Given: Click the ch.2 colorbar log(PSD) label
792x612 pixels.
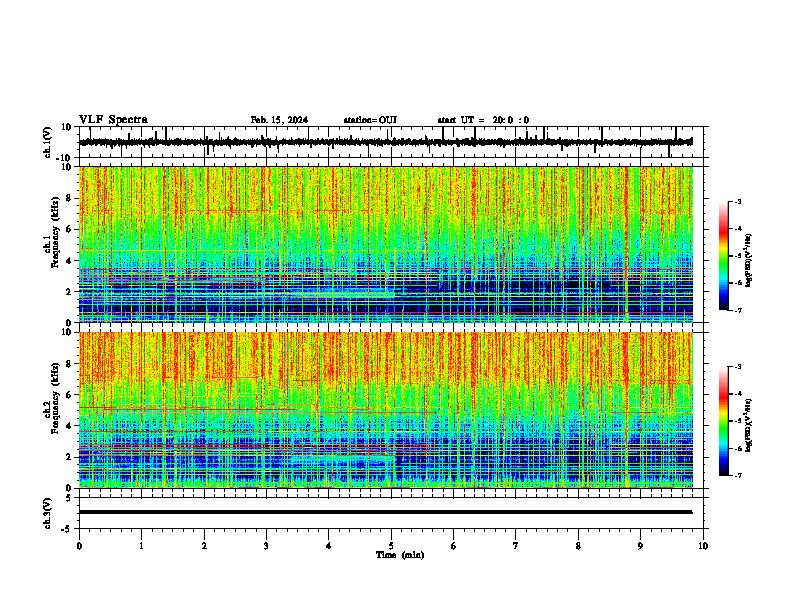Looking at the screenshot, I should [x=749, y=426].
